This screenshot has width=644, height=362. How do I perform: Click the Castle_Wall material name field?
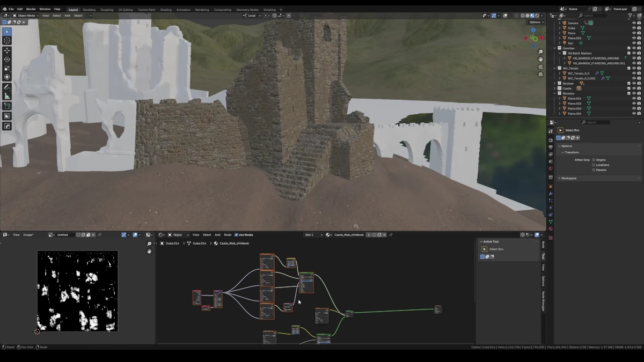[349, 235]
